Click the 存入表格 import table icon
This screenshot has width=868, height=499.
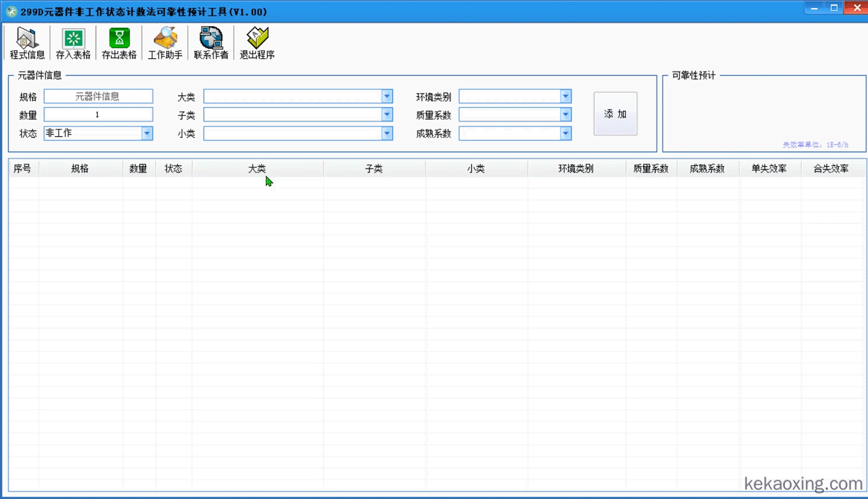tap(73, 43)
